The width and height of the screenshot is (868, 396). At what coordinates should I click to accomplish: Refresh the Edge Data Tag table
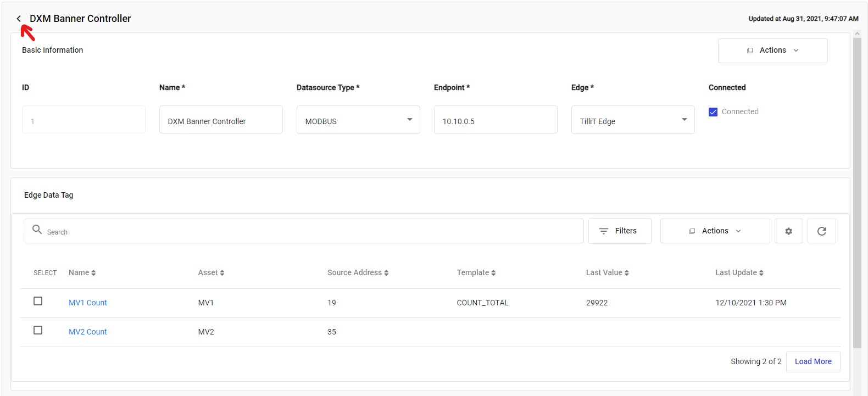[821, 231]
